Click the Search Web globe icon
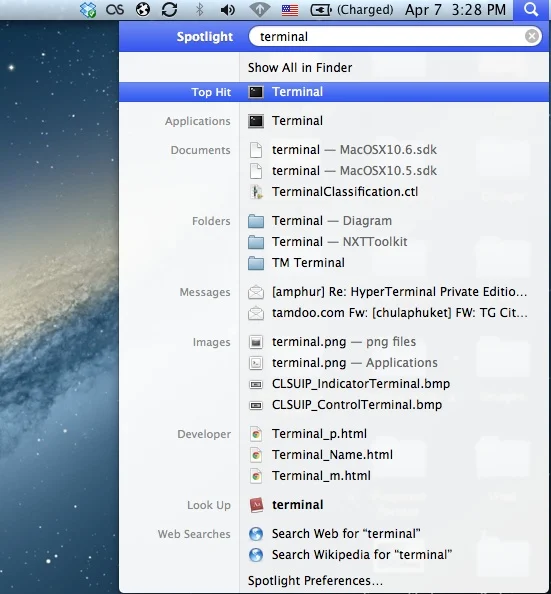The image size is (551, 594). click(256, 534)
